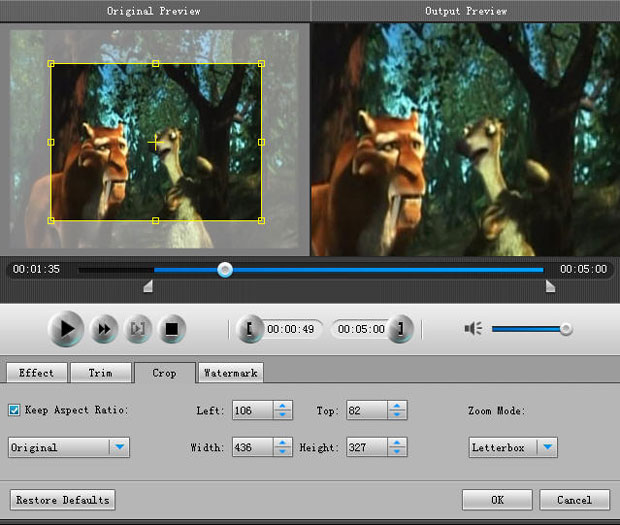Click the total duration 00:05:00 display
Viewport: 620px width, 525px height.
coord(584,269)
